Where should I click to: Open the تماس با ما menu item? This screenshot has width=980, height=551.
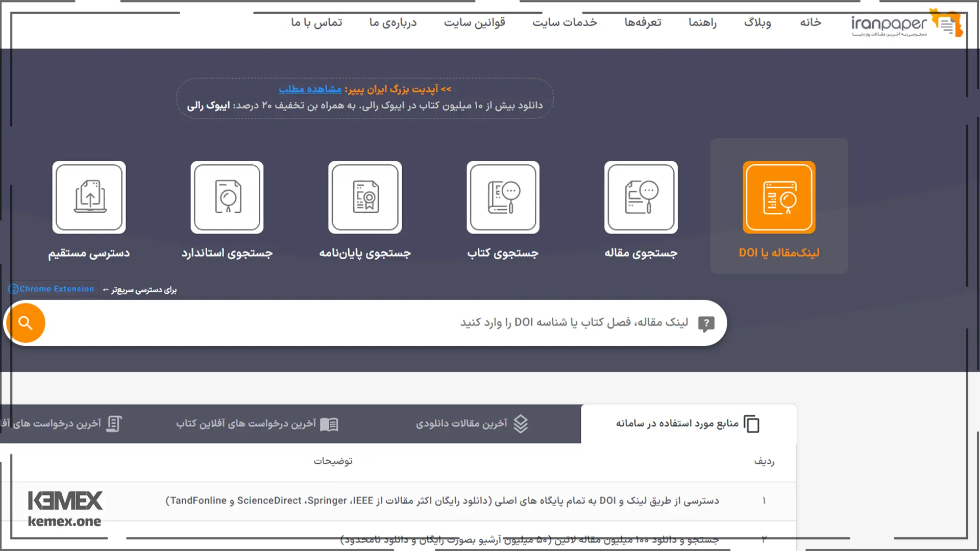tap(316, 22)
